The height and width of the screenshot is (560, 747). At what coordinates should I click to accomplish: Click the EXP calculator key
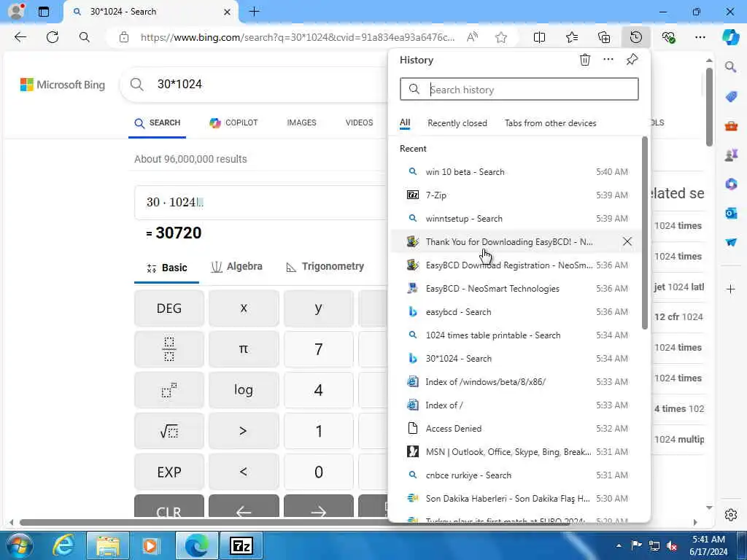pos(169,472)
